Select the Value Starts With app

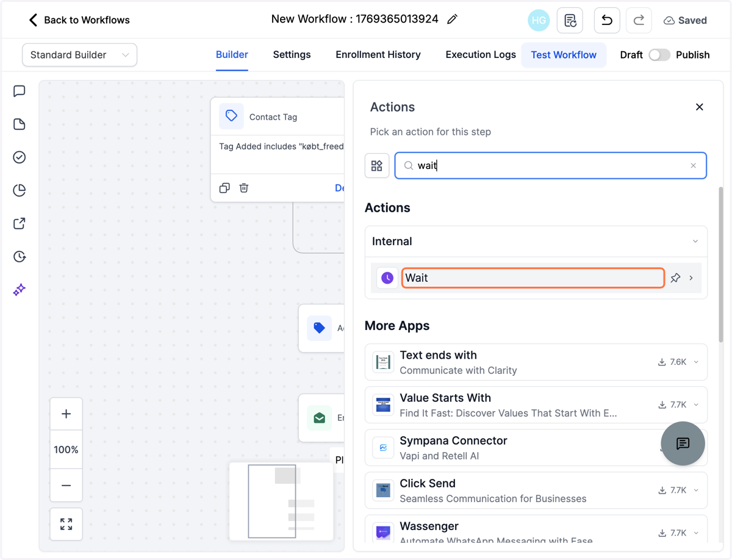pyautogui.click(x=536, y=405)
